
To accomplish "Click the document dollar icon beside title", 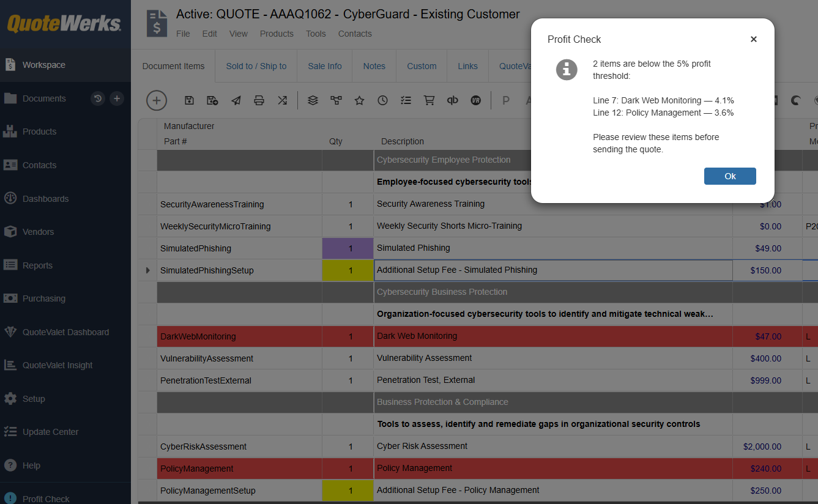I will click(157, 23).
